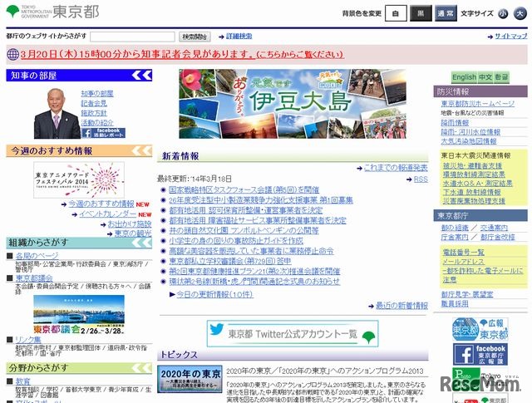Collapse the 今週のおすすめ情報 section chevrons
Viewport: 532px width, 403px height.
pyautogui.click(x=142, y=150)
